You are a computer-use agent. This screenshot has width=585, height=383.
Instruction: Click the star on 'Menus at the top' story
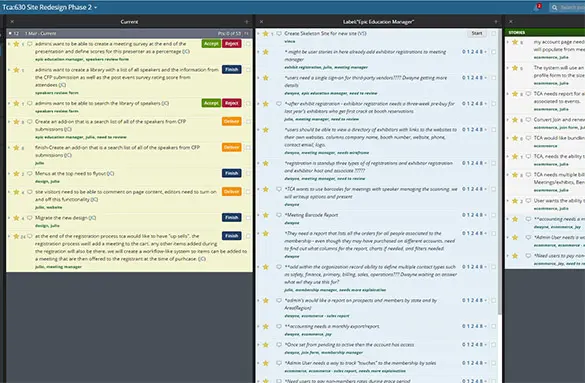click(x=16, y=174)
